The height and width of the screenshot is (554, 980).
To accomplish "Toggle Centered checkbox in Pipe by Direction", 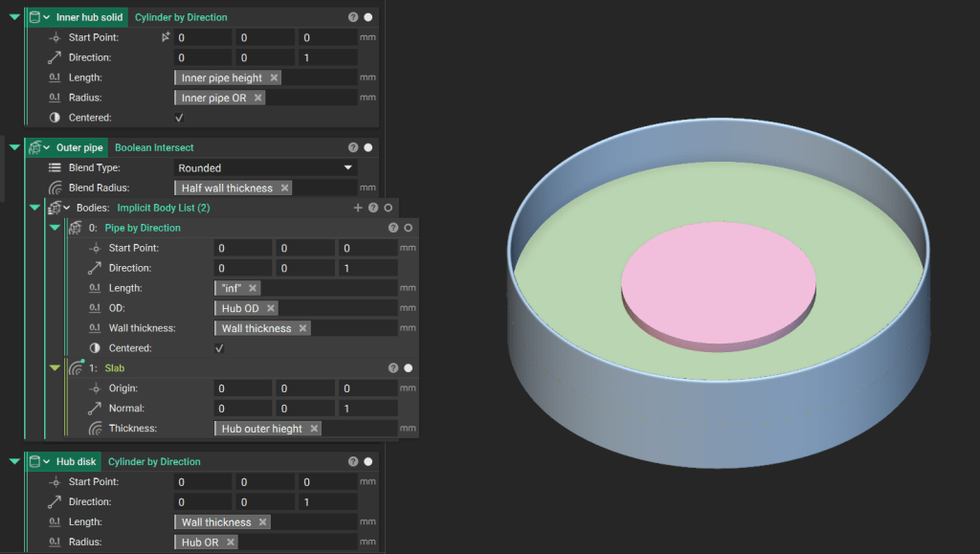I will coord(219,348).
